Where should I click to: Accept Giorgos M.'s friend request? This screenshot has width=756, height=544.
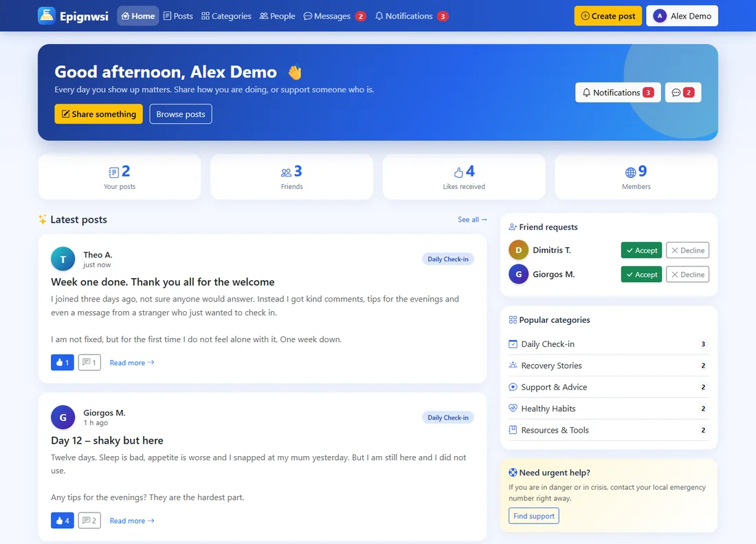click(641, 274)
